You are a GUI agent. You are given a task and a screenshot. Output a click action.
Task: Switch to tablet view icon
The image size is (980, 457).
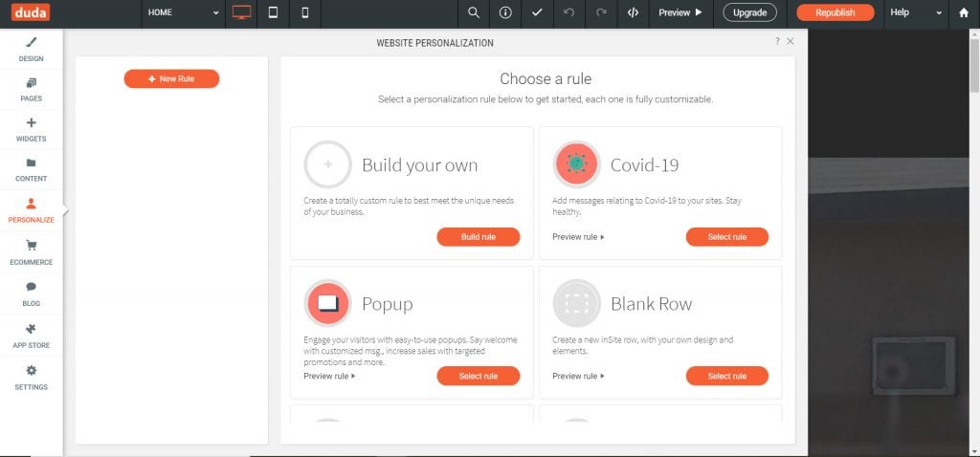(x=273, y=12)
